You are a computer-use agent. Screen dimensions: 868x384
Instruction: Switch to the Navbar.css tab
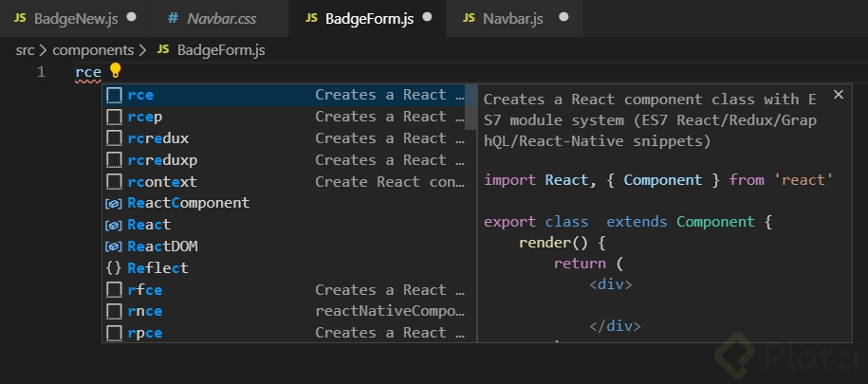coord(221,18)
